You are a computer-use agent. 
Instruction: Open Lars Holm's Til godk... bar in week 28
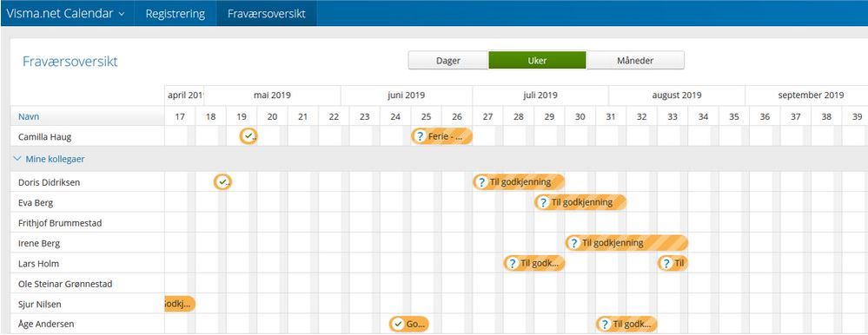click(534, 263)
